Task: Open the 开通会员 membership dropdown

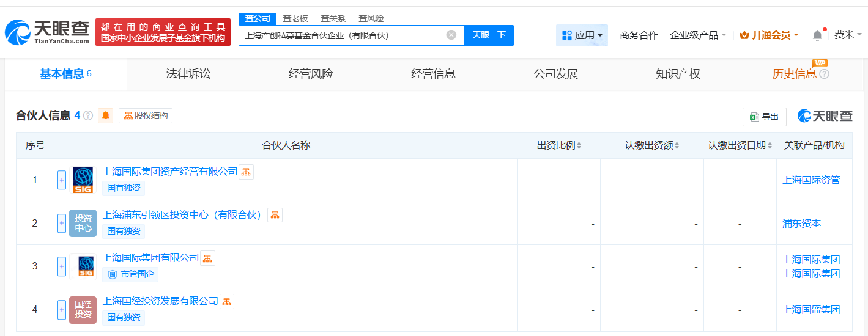Action: click(x=769, y=35)
